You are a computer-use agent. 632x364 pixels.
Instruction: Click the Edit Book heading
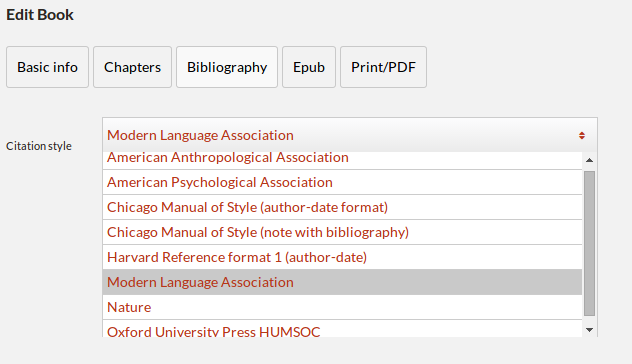point(40,15)
